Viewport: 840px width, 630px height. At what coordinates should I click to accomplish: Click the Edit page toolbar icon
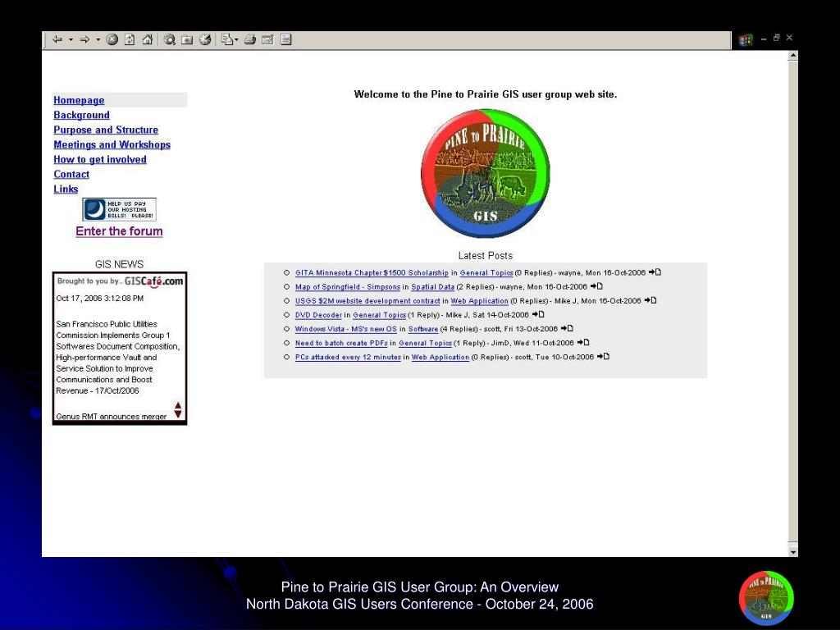coord(267,39)
